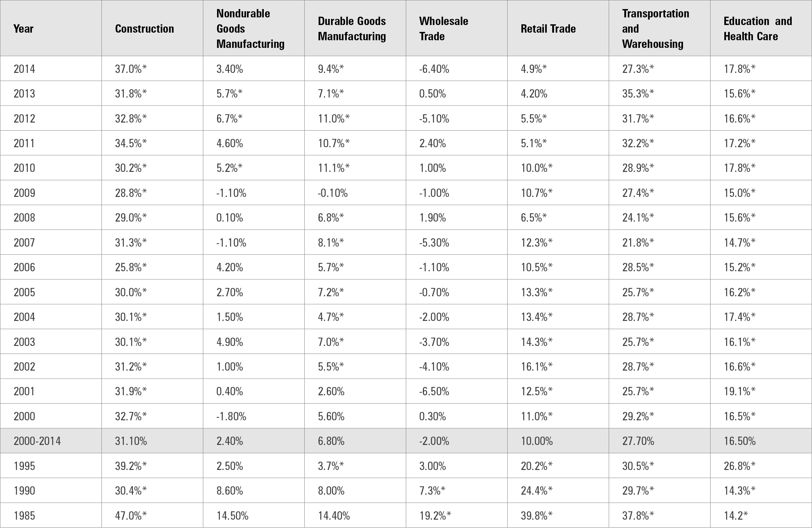This screenshot has height=528, width=812.
Task: Click the Durable Goods Manufacturing header
Action: [x=351, y=29]
